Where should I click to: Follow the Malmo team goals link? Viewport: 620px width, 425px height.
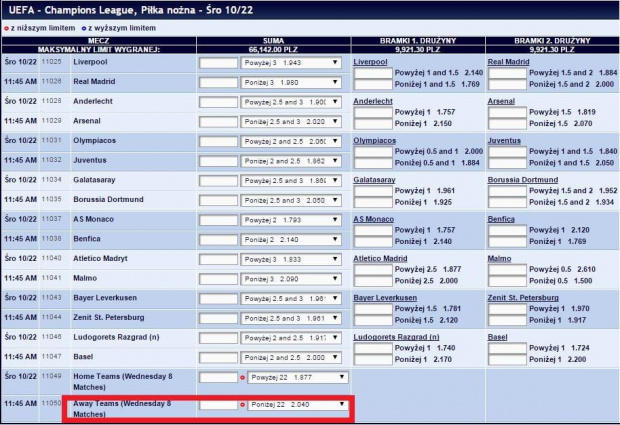tap(499, 259)
